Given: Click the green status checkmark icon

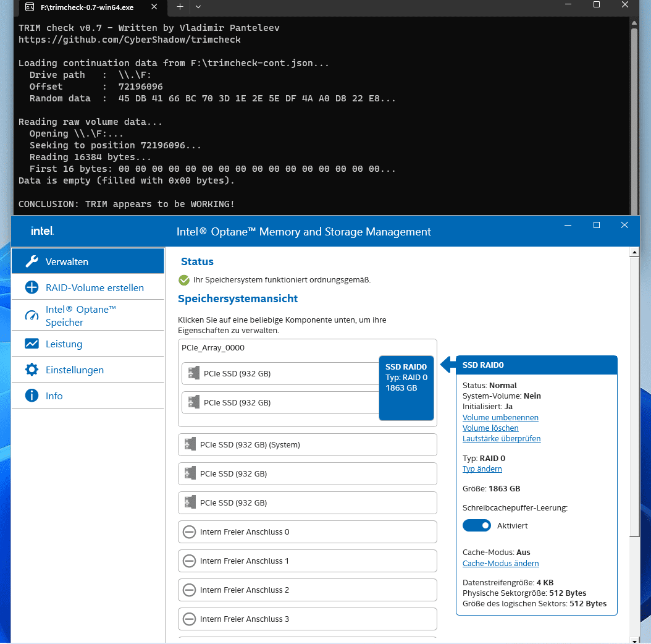Looking at the screenshot, I should coord(184,280).
